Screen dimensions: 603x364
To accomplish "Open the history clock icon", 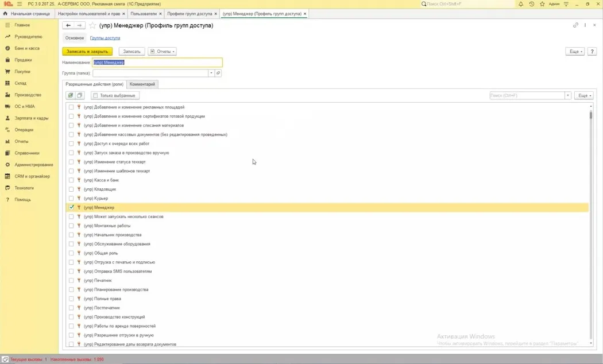I will pyautogui.click(x=531, y=4).
